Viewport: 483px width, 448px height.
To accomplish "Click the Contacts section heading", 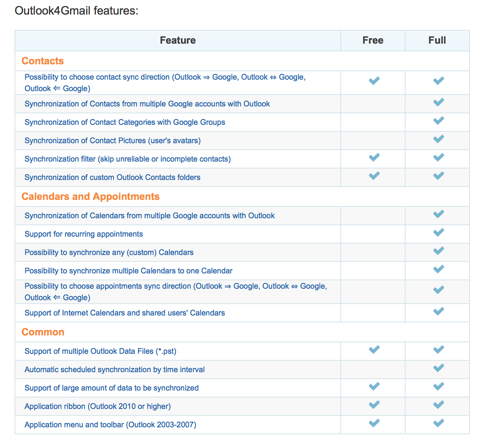I will [x=43, y=61].
